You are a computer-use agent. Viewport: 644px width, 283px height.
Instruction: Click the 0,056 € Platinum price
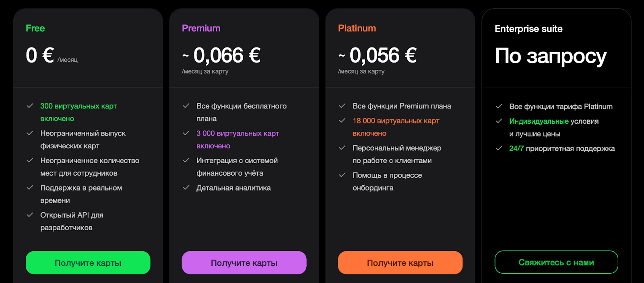click(x=383, y=55)
